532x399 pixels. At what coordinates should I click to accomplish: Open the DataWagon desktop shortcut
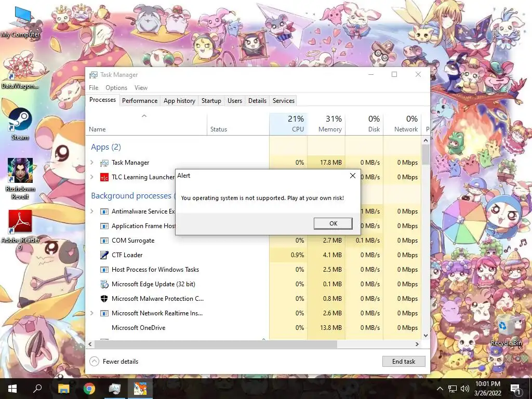[20, 71]
